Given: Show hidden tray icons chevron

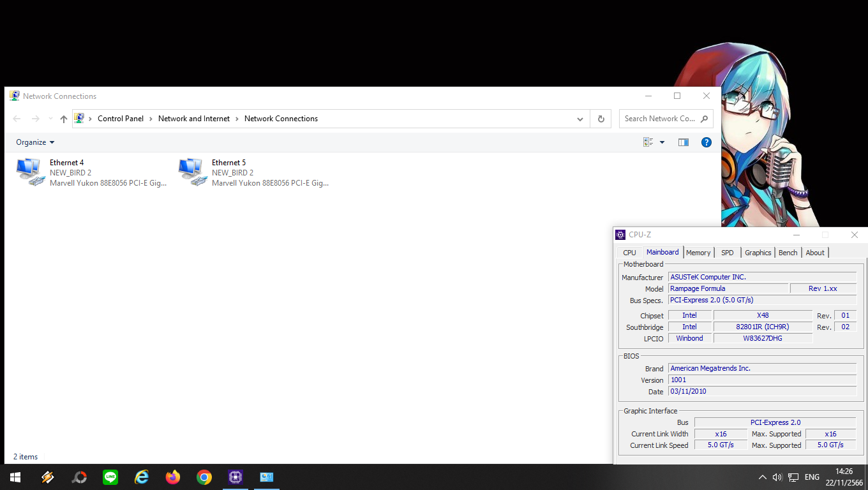Looking at the screenshot, I should point(762,477).
